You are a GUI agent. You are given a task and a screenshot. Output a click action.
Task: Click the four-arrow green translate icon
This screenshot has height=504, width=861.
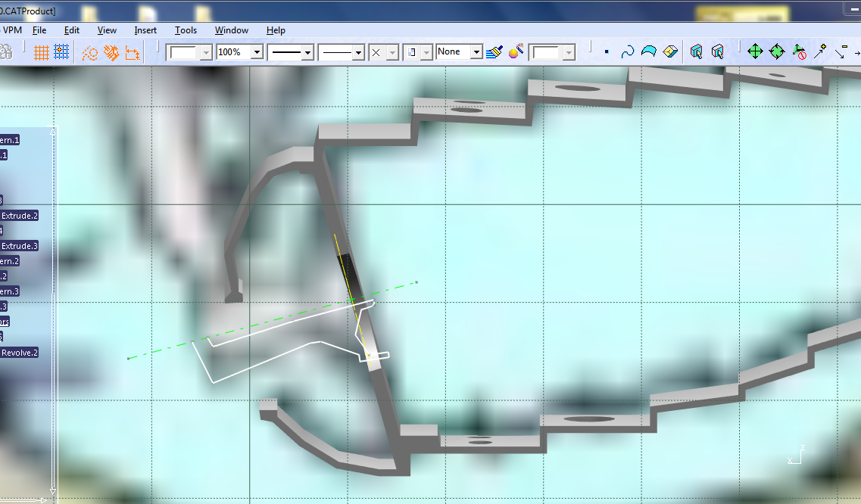click(755, 51)
